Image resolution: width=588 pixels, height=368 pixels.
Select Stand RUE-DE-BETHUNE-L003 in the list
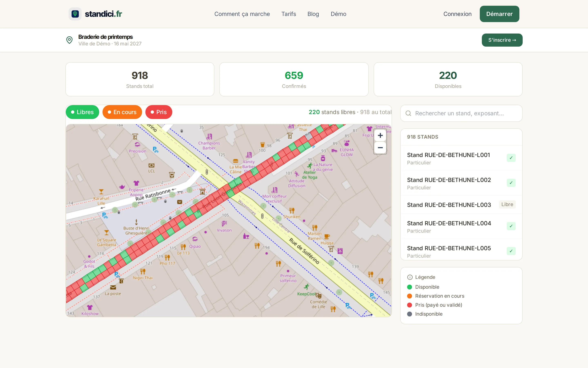[x=461, y=205]
